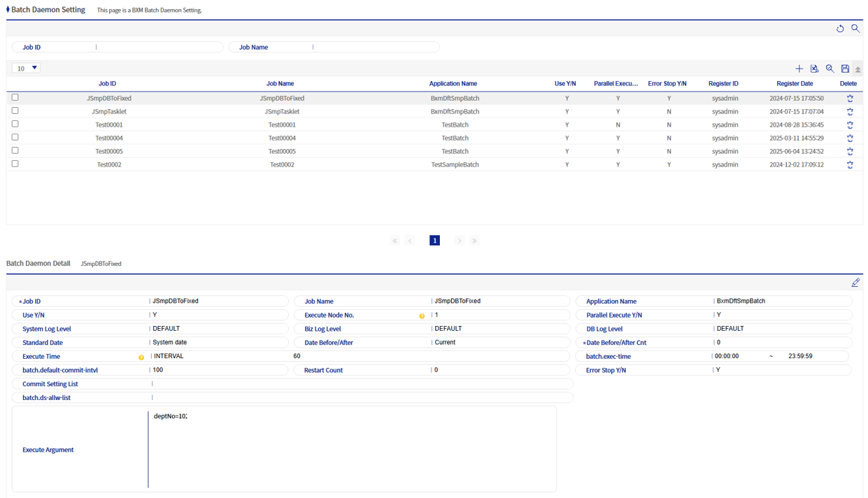Click the Application Name column header
The width and height of the screenshot is (868, 498).
click(453, 84)
